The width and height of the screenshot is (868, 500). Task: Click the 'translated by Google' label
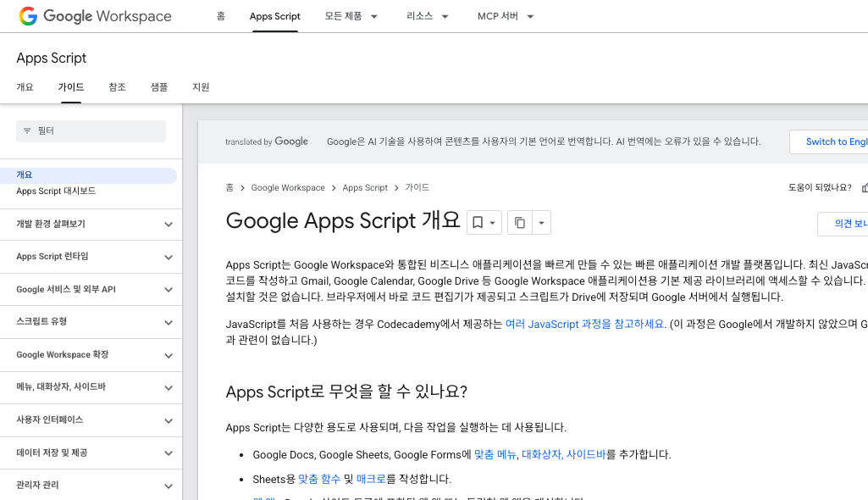pos(267,142)
